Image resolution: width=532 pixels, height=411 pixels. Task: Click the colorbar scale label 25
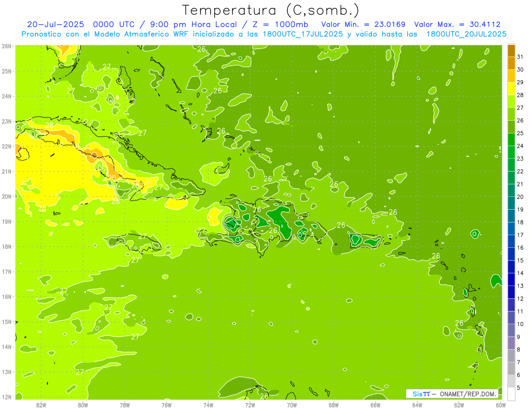(x=520, y=133)
